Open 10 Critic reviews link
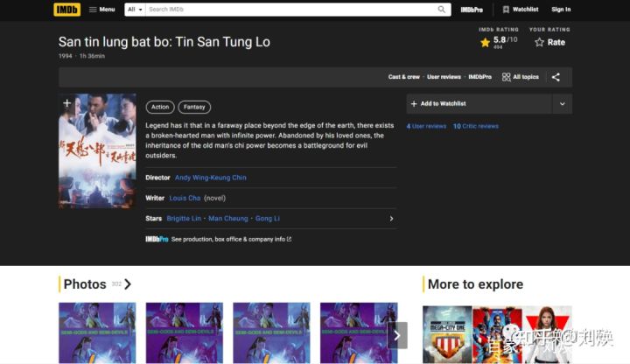The width and height of the screenshot is (630, 364). 476,126
